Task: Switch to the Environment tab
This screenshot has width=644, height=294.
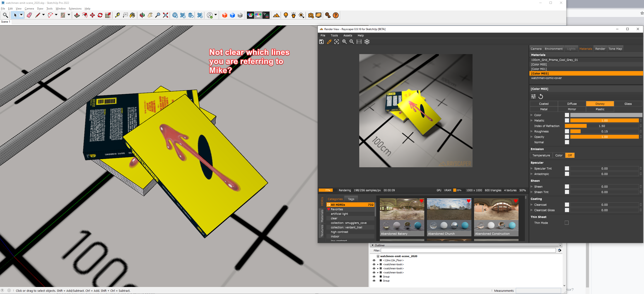Action: pyautogui.click(x=553, y=49)
